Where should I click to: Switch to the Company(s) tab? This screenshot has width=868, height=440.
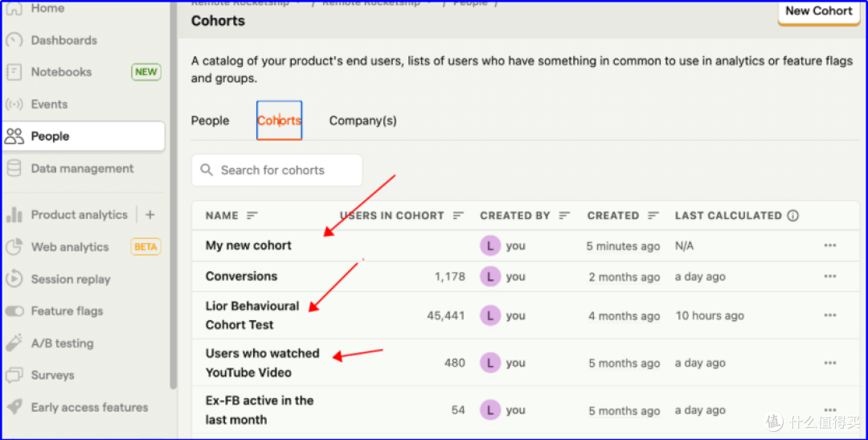(x=363, y=121)
